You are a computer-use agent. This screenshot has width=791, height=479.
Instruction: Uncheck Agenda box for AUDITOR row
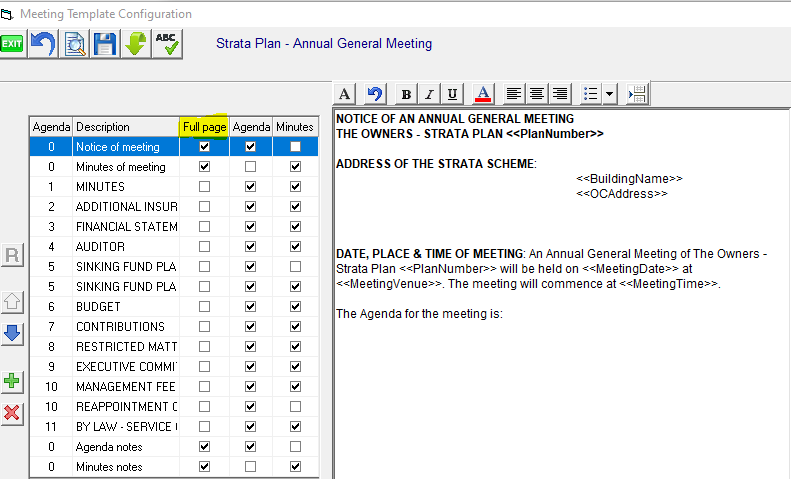pyautogui.click(x=250, y=247)
